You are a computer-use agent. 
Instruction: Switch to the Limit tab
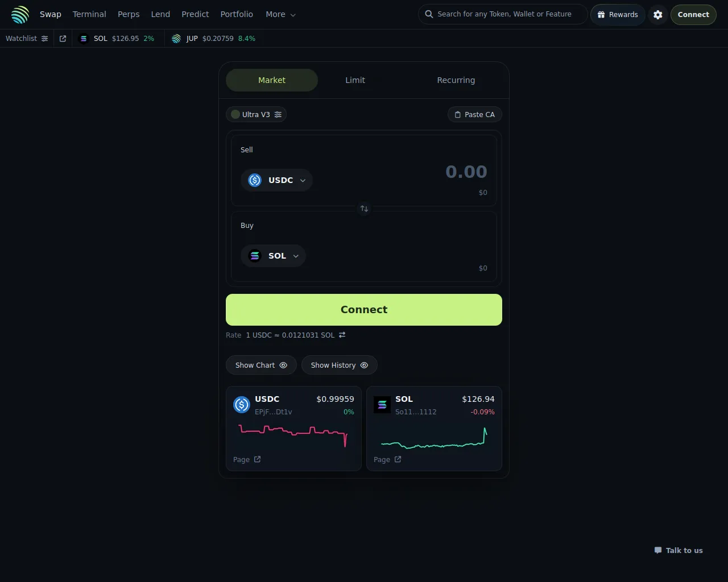click(355, 80)
